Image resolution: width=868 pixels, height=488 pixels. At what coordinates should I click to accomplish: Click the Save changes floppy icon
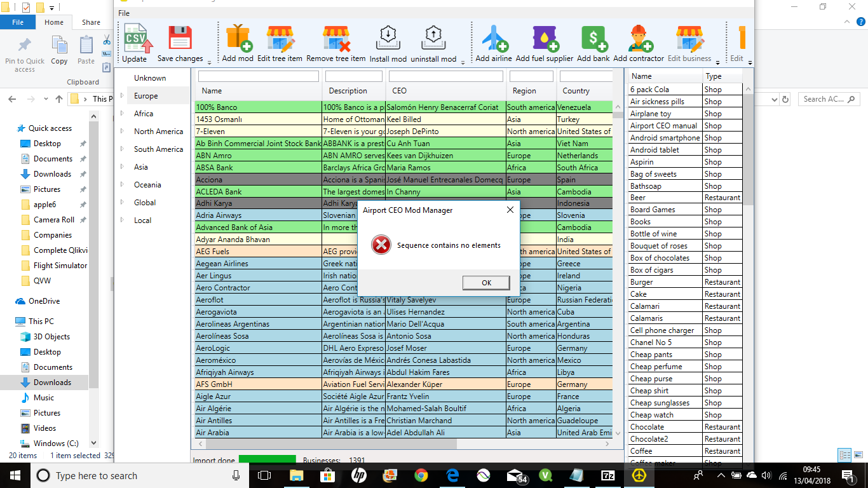coord(180,38)
